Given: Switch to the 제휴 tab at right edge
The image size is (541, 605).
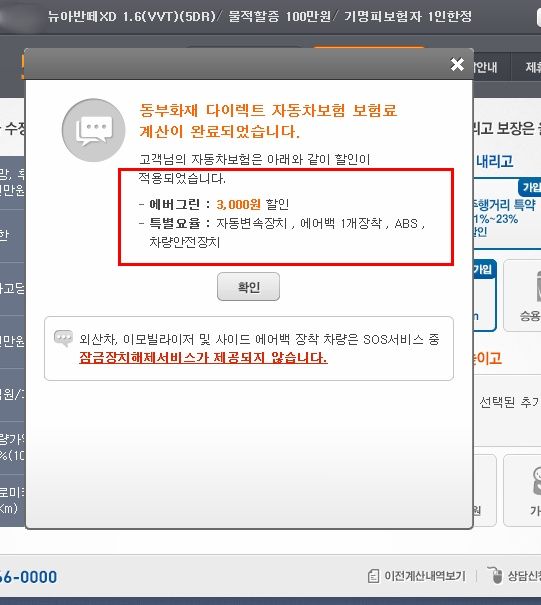Looking at the screenshot, I should pos(533,68).
